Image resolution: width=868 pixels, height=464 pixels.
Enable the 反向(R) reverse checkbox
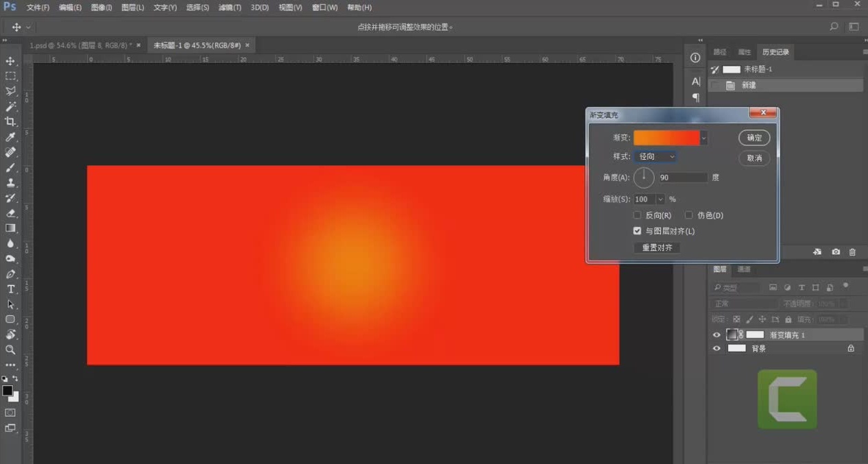pos(638,215)
